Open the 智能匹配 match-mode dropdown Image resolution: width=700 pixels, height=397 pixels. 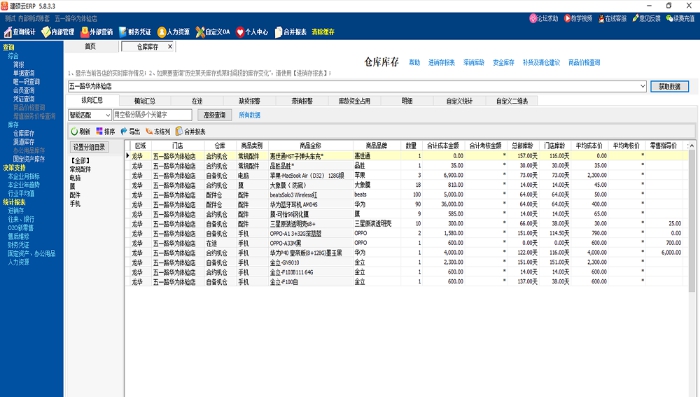(90, 115)
